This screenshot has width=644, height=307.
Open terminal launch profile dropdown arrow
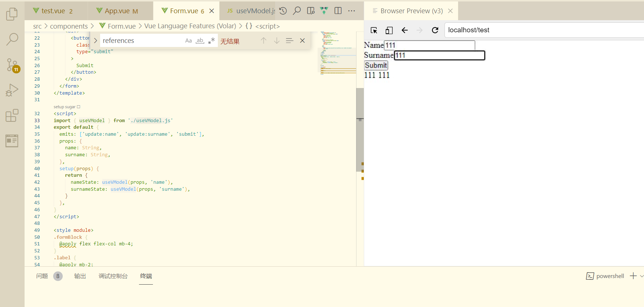[641, 276]
